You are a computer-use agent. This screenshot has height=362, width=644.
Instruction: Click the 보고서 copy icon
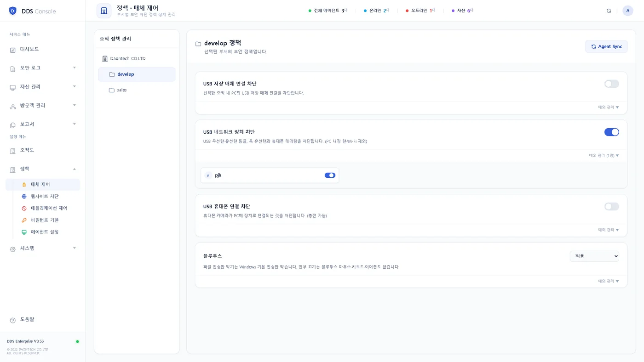[13, 125]
